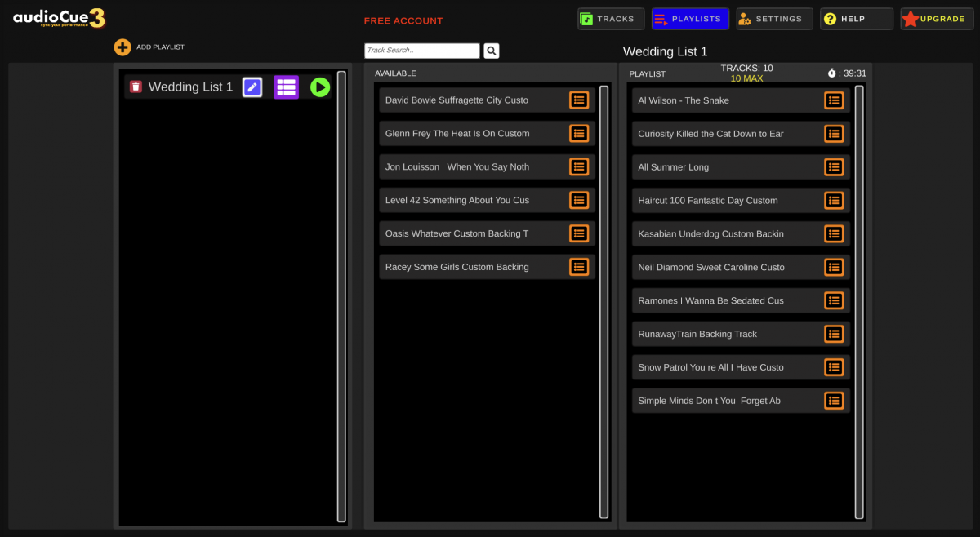This screenshot has height=537, width=980.
Task: Select playlist track name 'Al Wilson - The Snake'
Action: [x=684, y=100]
